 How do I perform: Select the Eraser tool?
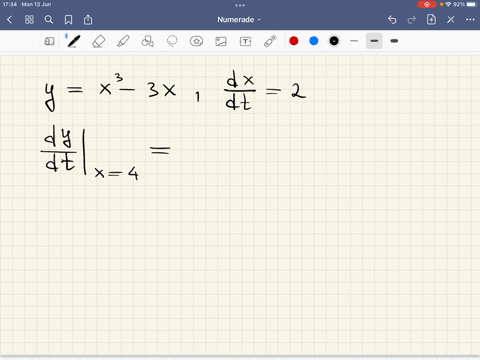98,41
